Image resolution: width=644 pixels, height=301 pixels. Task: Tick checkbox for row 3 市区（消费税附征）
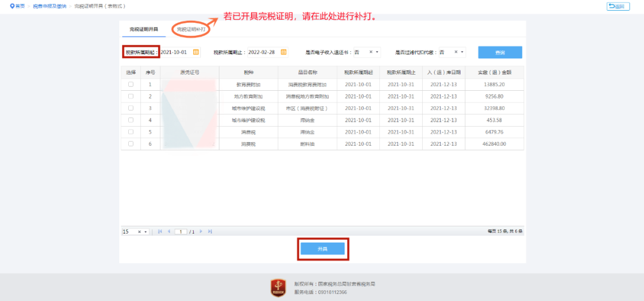[131, 108]
